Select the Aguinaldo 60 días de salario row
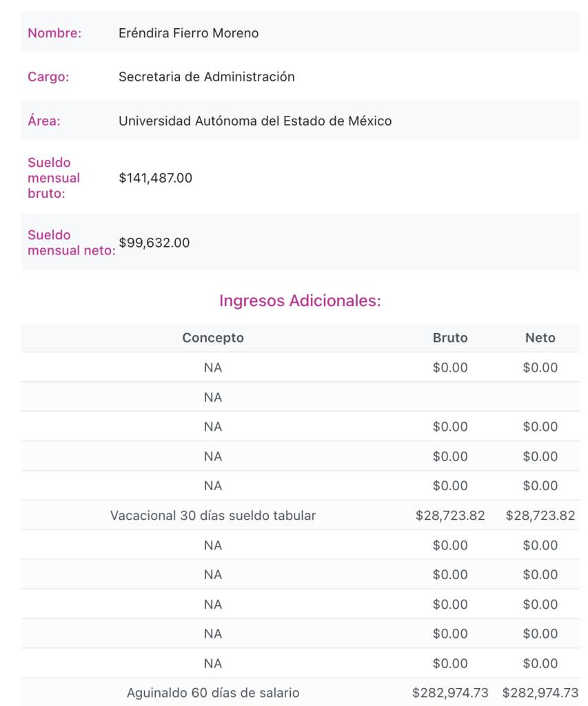Image resolution: width=588 pixels, height=706 pixels. point(213,693)
